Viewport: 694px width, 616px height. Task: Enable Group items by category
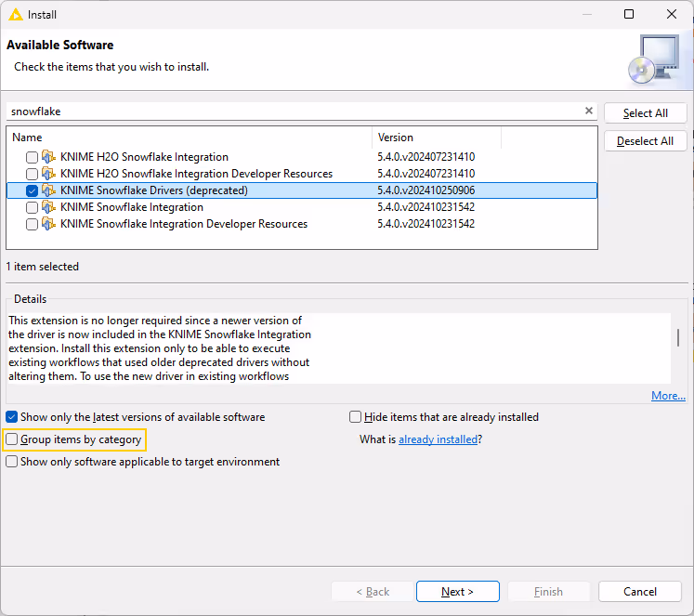(x=12, y=439)
